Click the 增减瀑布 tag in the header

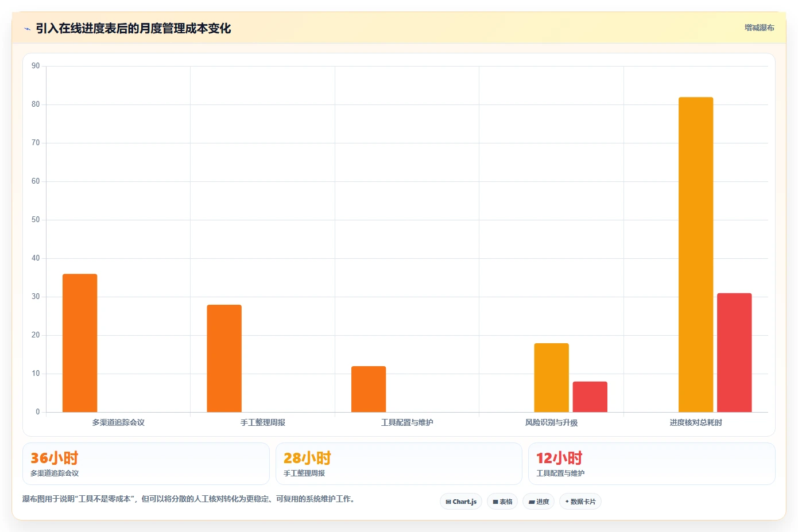coord(759,28)
